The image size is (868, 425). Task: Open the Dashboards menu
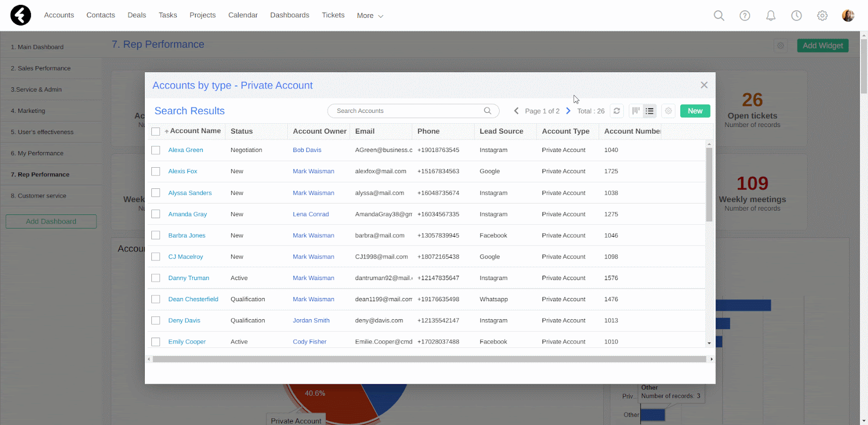pos(290,15)
